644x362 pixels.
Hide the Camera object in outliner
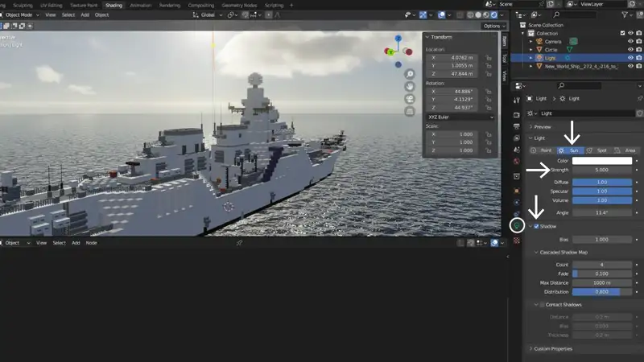click(x=630, y=41)
